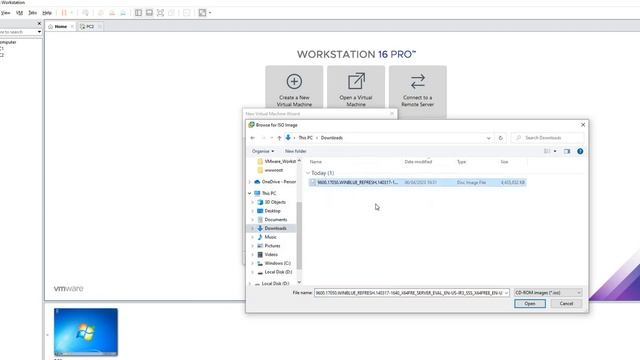Click the Open button

530,304
